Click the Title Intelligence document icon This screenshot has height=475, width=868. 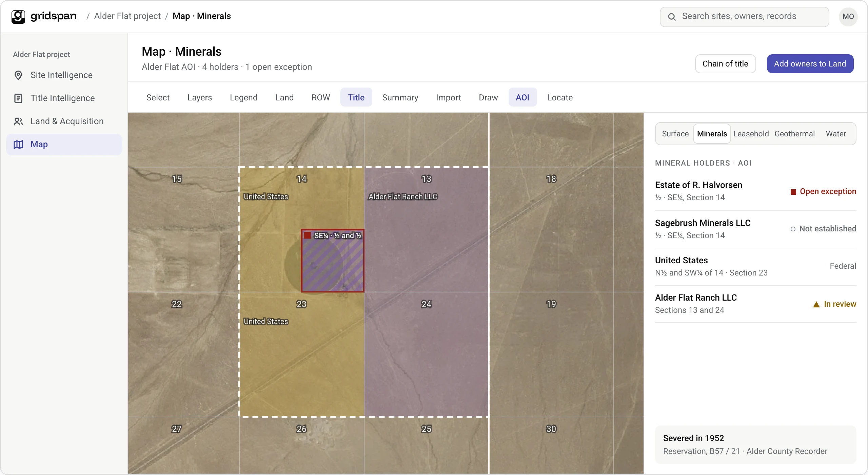point(18,98)
